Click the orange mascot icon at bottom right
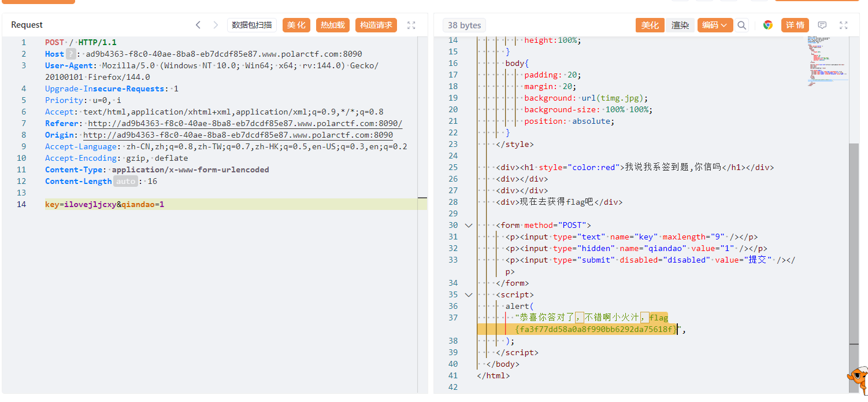Screen dimensions: 868x402 click(x=858, y=379)
